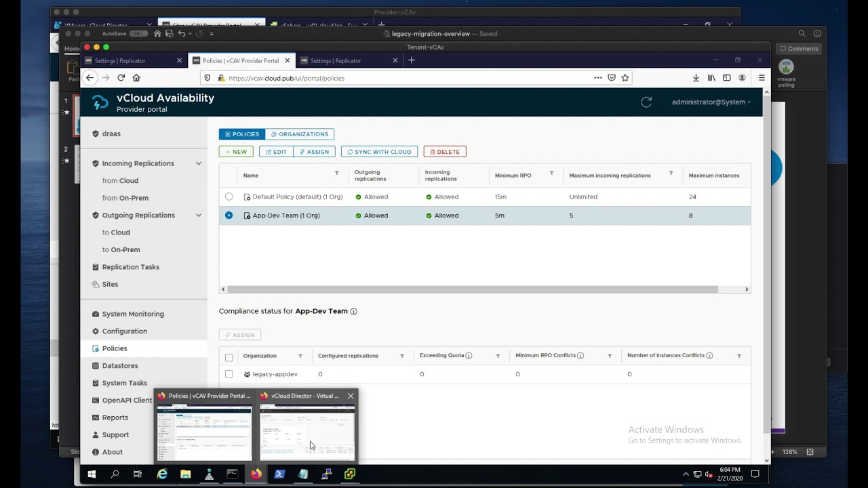Show info for Minimum RPO Conflicts
The width and height of the screenshot is (868, 488).
tap(580, 356)
